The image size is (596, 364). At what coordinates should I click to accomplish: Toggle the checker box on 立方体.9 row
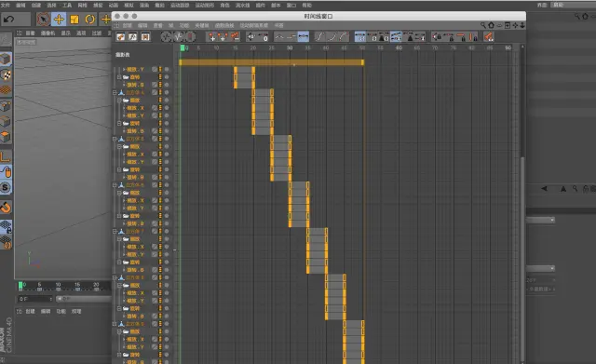point(155,324)
